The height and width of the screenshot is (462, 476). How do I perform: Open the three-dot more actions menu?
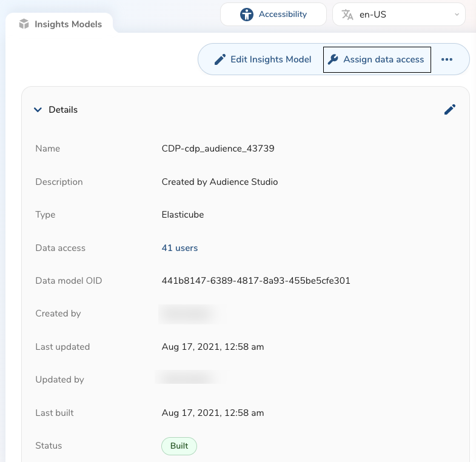tap(447, 59)
